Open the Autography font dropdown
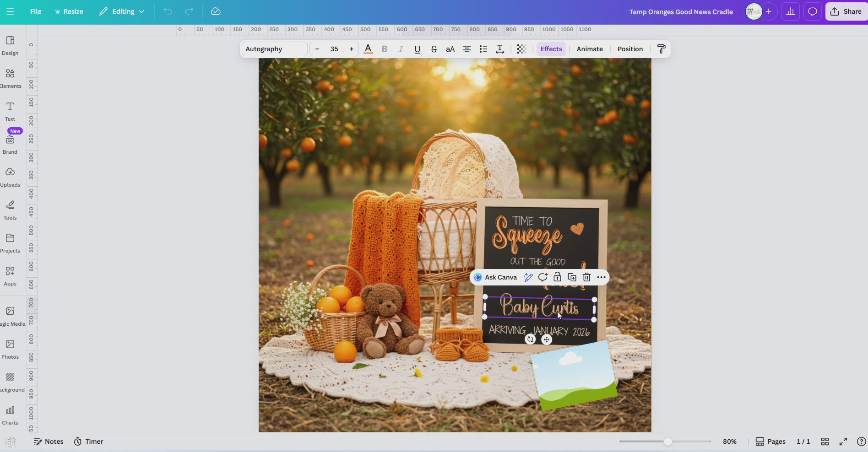The width and height of the screenshot is (868, 452). pyautogui.click(x=273, y=49)
